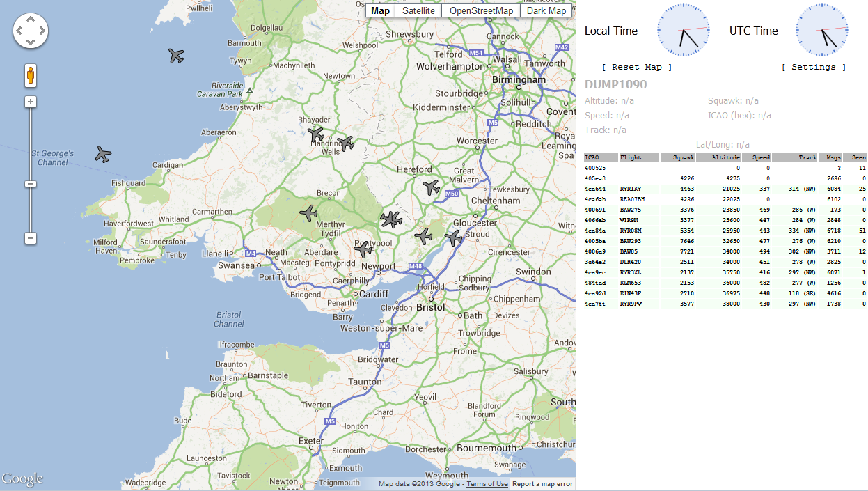Select the plane icon just south of Hereford

point(432,187)
